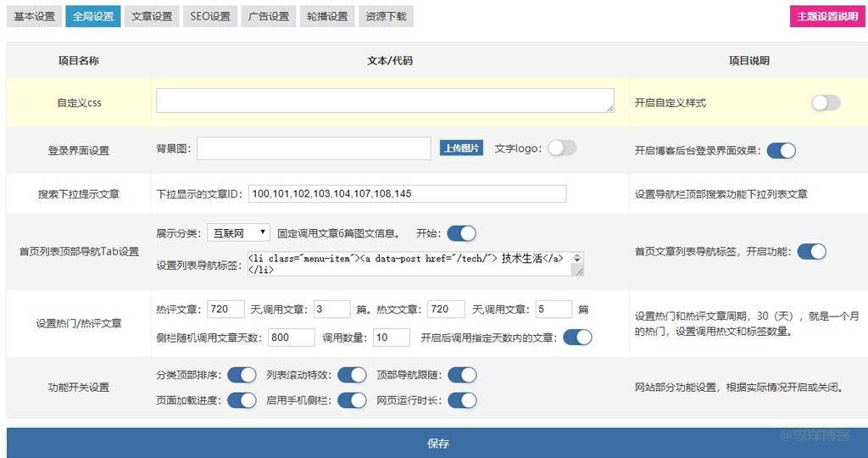Toggle the 网页运行时长 switch
The width and height of the screenshot is (868, 458).
(x=462, y=399)
